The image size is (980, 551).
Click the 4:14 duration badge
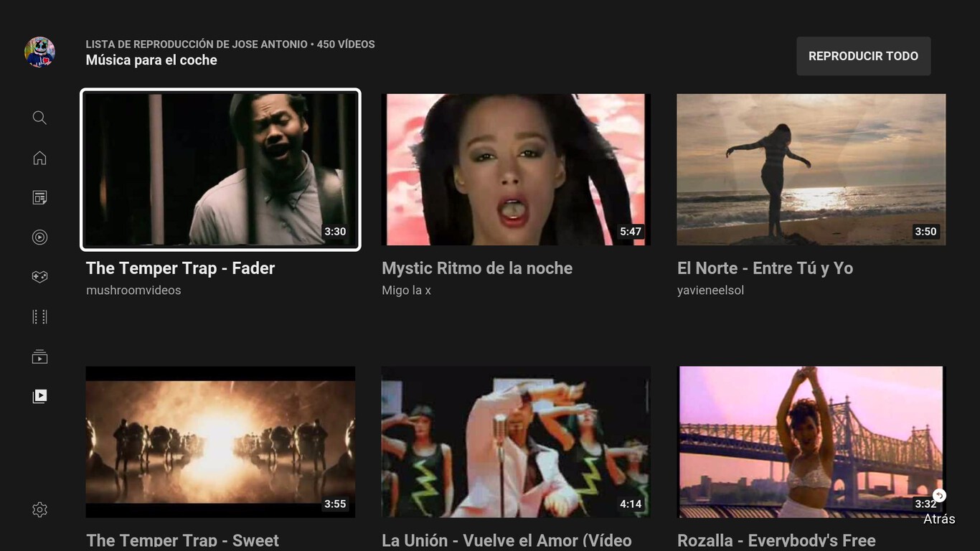click(631, 504)
